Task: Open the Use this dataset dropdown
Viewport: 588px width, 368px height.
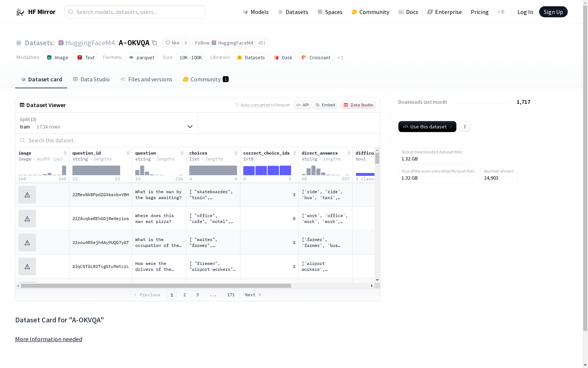Action: tap(427, 127)
